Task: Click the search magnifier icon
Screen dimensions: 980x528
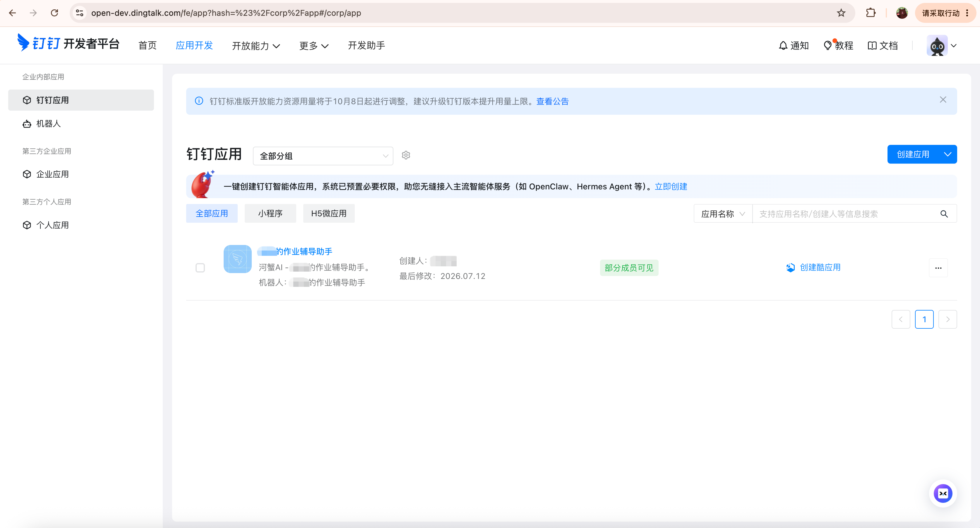Action: (944, 214)
